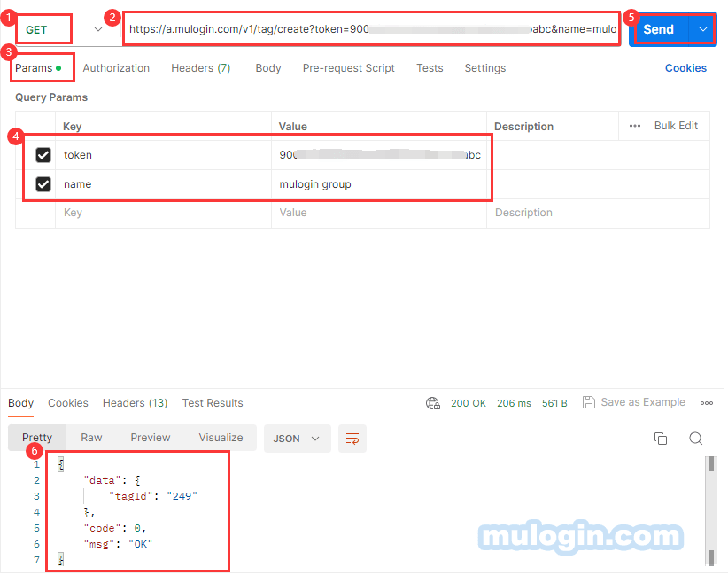Open the response Headers (13) tab
This screenshot has height=575, width=728.
[x=136, y=403]
